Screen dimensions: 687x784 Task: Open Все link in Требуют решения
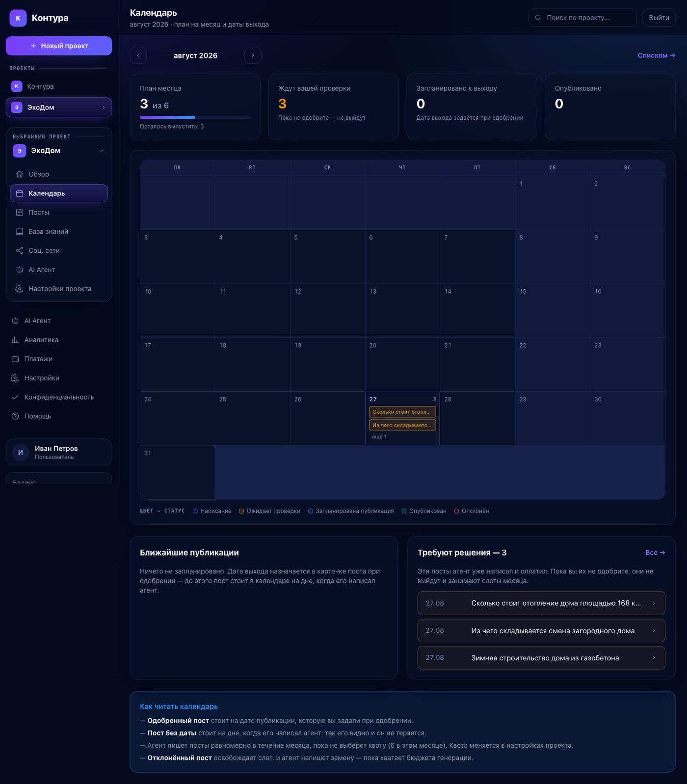(x=655, y=553)
